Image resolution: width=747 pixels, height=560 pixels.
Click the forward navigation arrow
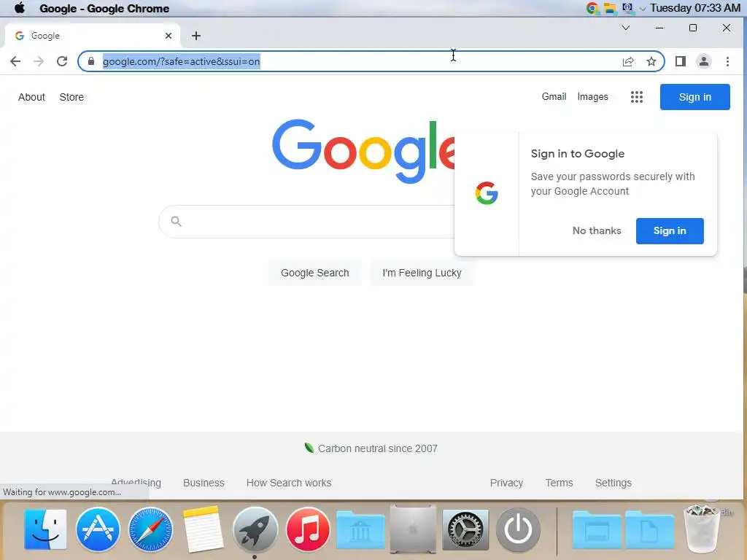click(x=39, y=61)
